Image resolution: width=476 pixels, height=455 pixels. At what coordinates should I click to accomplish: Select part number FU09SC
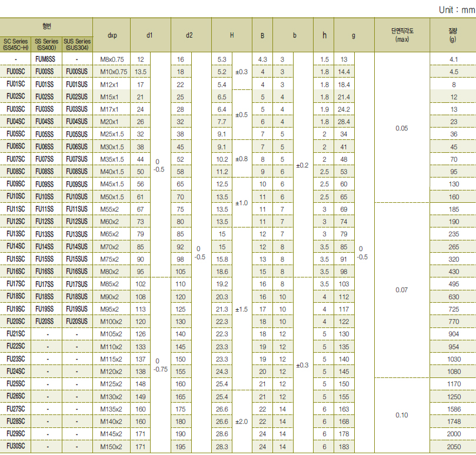tap(16, 184)
